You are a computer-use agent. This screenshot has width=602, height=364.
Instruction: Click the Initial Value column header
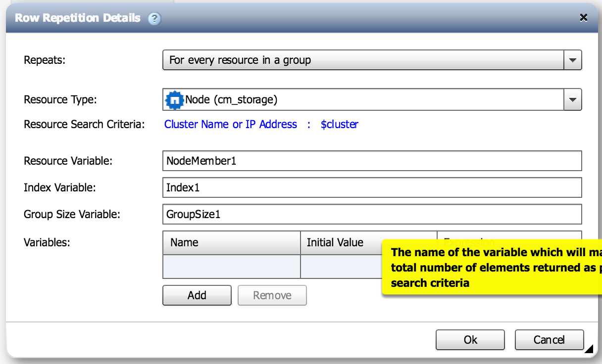click(x=341, y=242)
